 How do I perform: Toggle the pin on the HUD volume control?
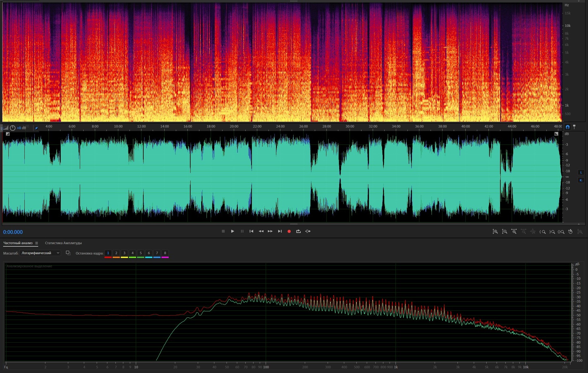[36, 128]
